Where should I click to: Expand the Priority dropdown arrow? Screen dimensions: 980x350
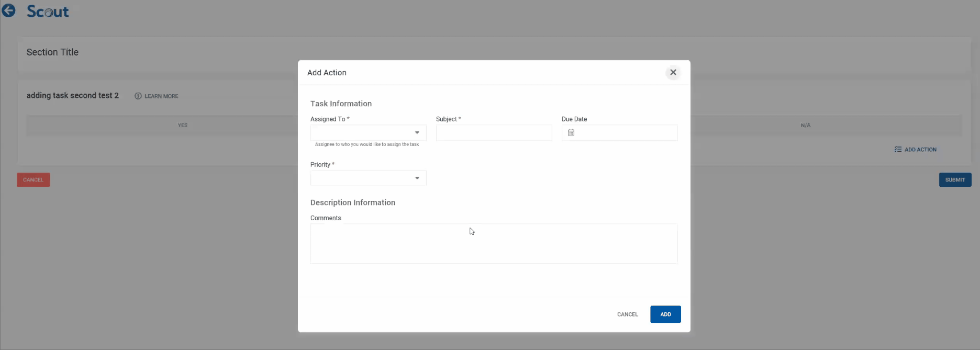(x=417, y=178)
